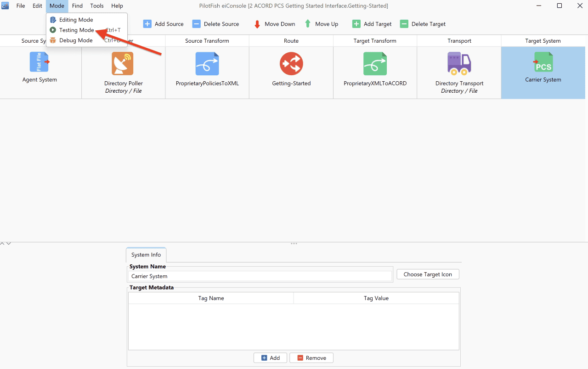Select the Getting-Started route icon
The height and width of the screenshot is (369, 588).
pos(291,64)
